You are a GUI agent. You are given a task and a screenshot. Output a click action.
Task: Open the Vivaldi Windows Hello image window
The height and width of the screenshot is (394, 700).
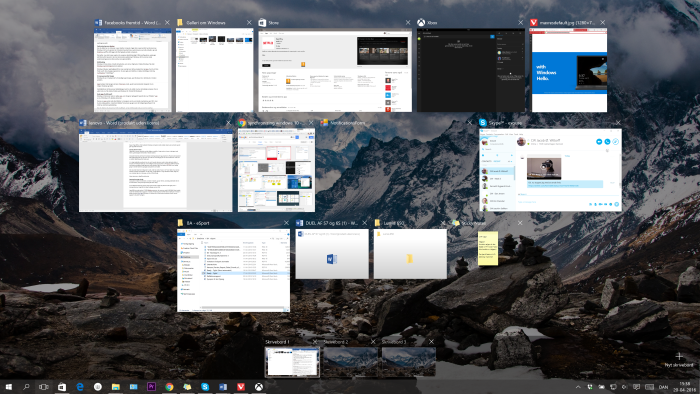[x=568, y=70]
